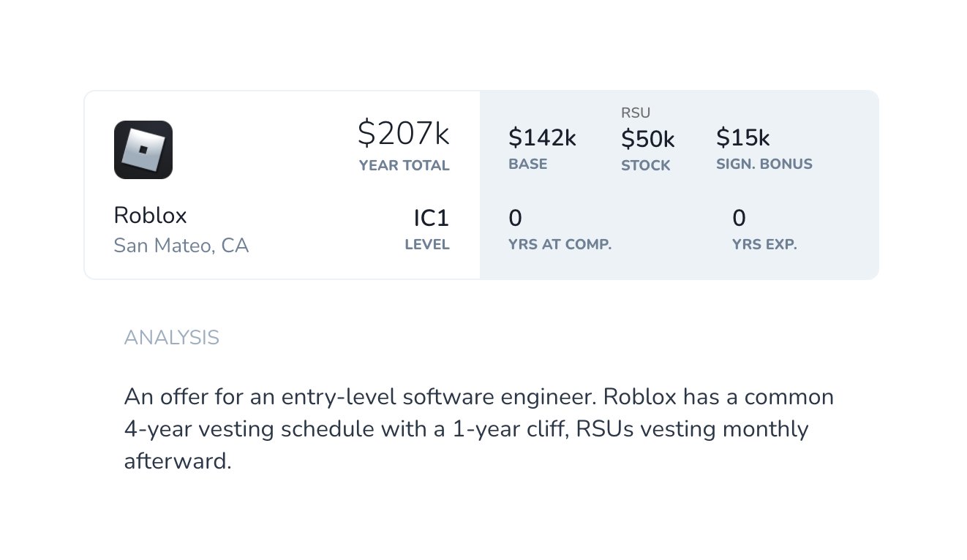Click the years of experience value

pyautogui.click(x=739, y=218)
